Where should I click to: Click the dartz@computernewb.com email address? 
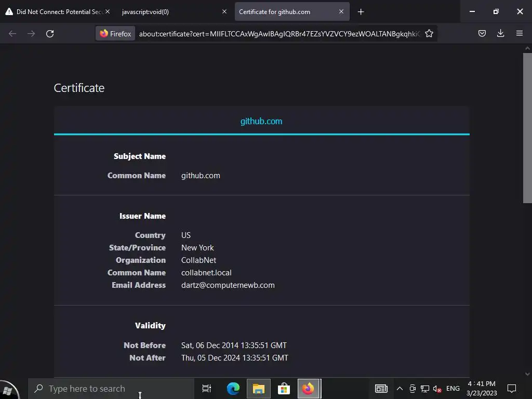click(228, 285)
